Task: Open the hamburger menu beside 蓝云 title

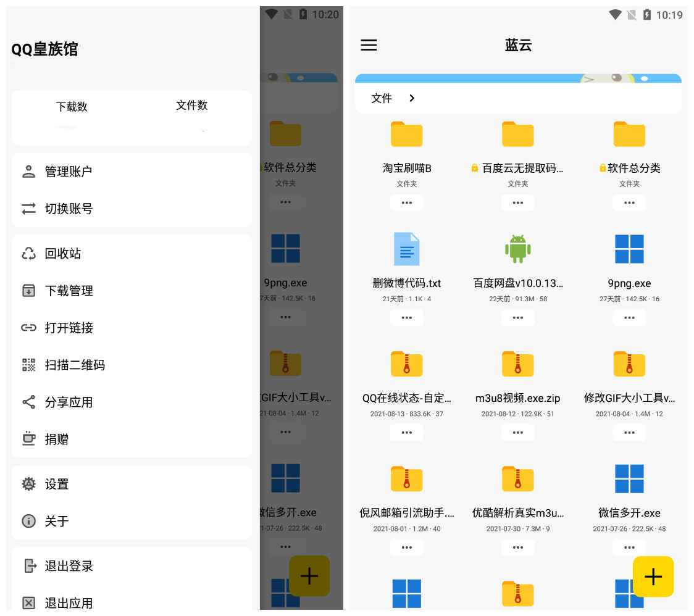Action: coord(369,45)
